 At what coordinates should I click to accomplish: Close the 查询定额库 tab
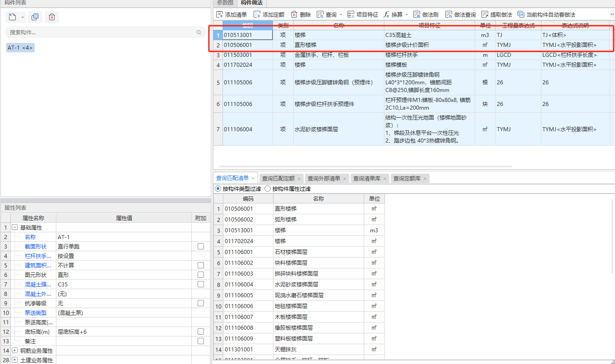tap(425, 179)
